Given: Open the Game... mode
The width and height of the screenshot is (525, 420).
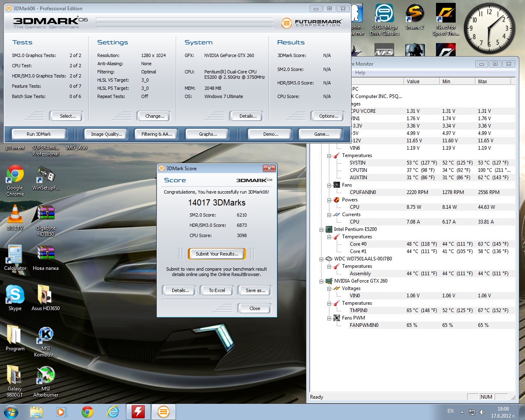Looking at the screenshot, I should (322, 134).
